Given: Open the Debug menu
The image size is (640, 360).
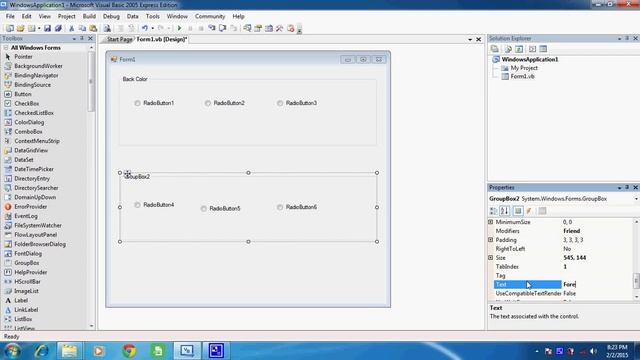Looking at the screenshot, I should coord(111,16).
